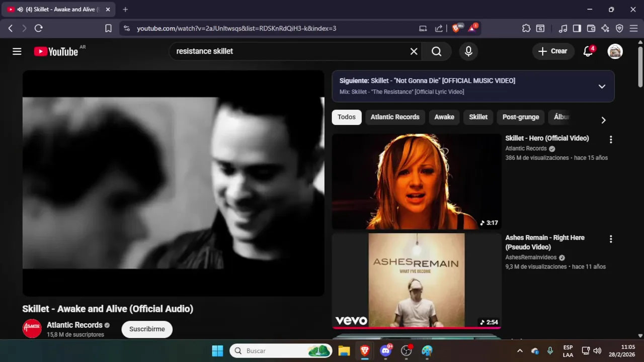Open the Brave VPN shield icon

pos(619,29)
